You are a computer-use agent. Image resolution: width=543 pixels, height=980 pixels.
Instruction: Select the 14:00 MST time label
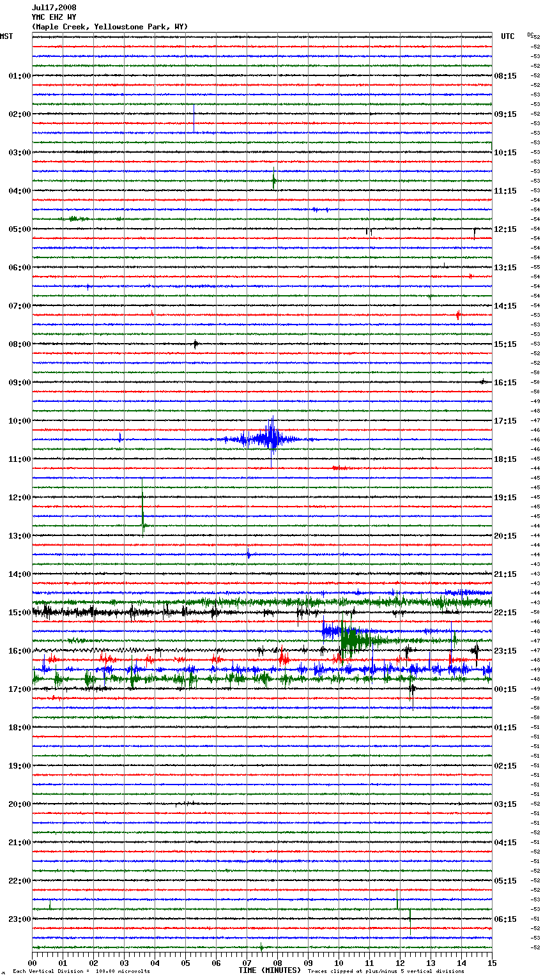[x=20, y=574]
